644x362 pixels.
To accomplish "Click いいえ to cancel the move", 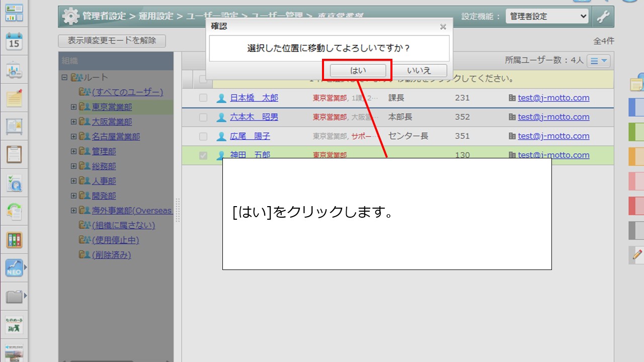I will pos(419,70).
